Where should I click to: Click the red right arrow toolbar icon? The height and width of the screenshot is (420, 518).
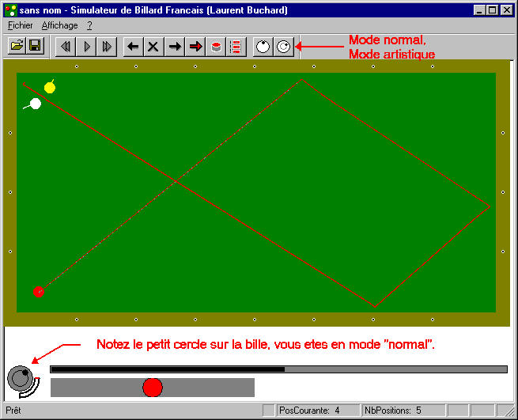pos(195,47)
